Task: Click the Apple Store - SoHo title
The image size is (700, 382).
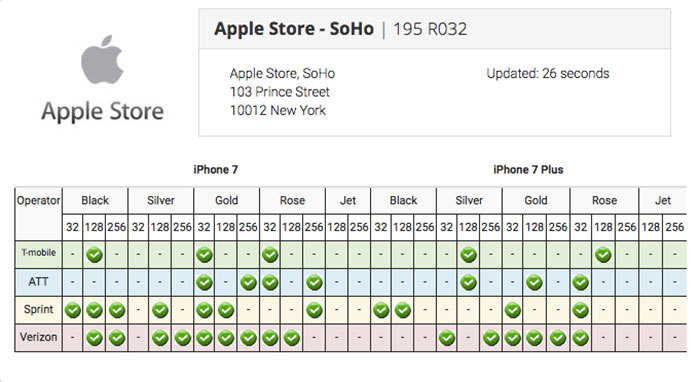Action: [x=294, y=29]
